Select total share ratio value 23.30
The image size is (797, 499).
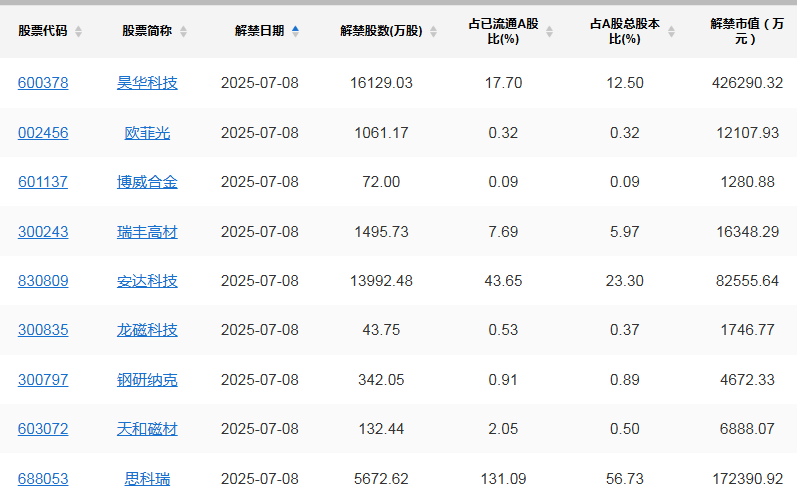(625, 281)
